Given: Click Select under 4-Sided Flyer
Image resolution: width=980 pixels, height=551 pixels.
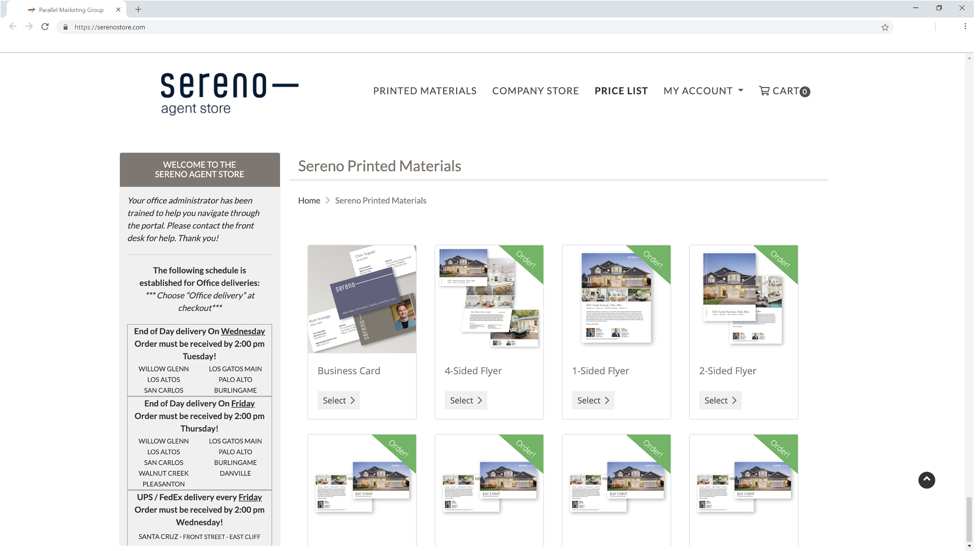Looking at the screenshot, I should 466,400.
